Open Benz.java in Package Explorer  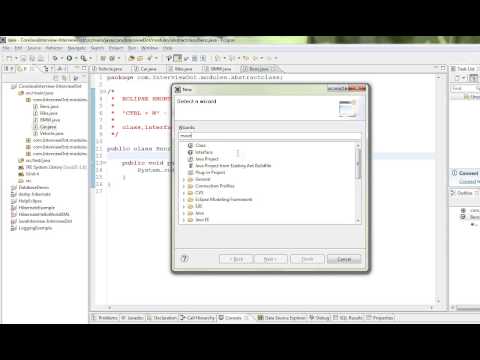point(49,106)
